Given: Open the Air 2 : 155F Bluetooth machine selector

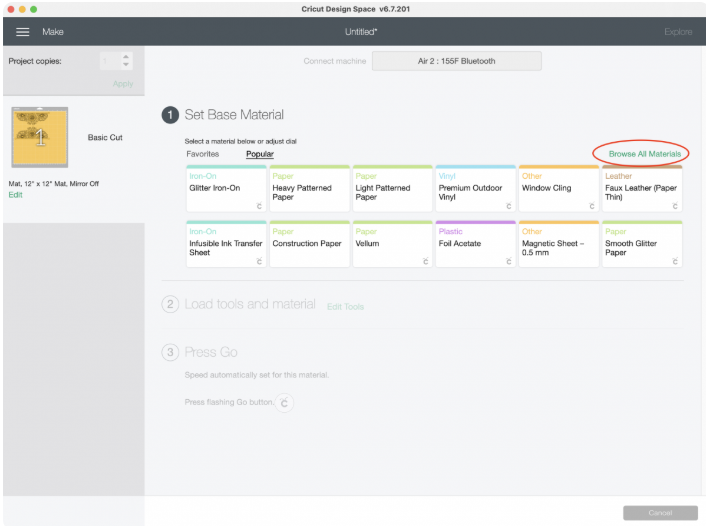Looking at the screenshot, I should pyautogui.click(x=457, y=61).
